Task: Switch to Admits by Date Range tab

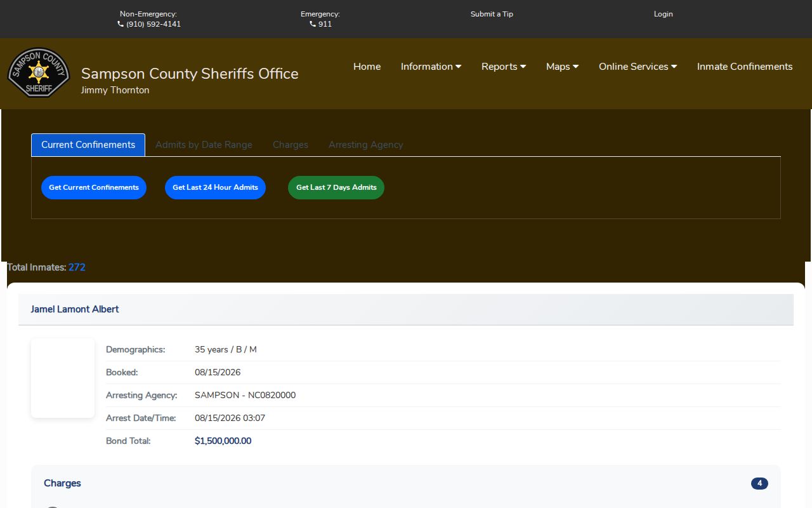Action: coord(204,145)
